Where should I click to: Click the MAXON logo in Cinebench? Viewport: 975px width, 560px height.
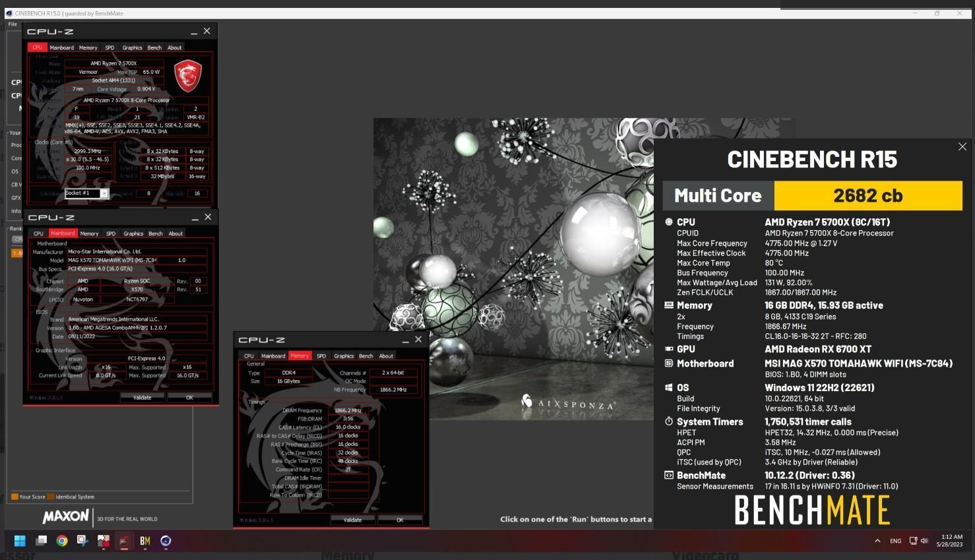tap(65, 516)
